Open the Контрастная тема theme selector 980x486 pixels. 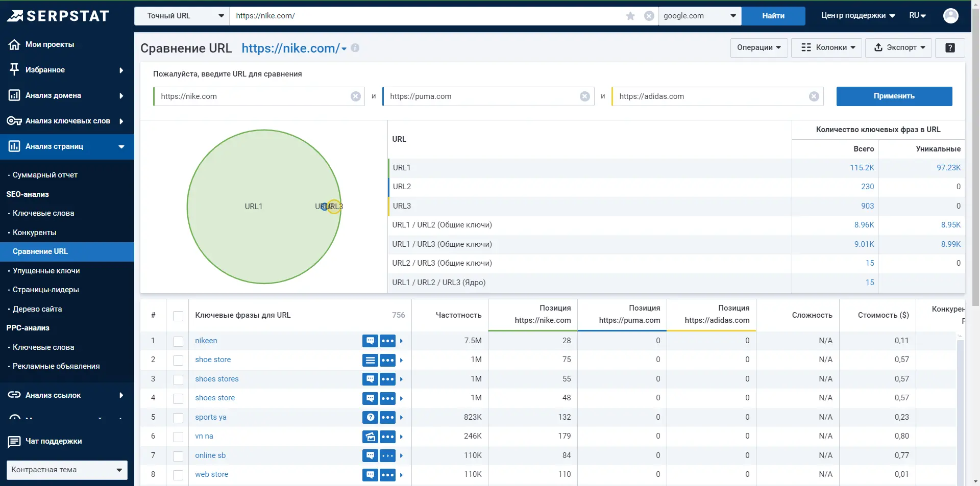click(67, 470)
